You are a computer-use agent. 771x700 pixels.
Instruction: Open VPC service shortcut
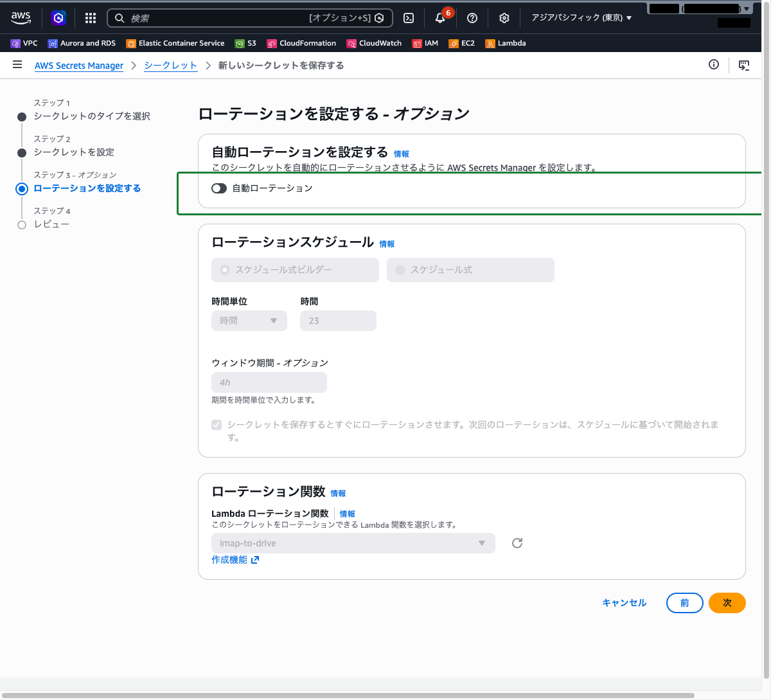coord(24,43)
